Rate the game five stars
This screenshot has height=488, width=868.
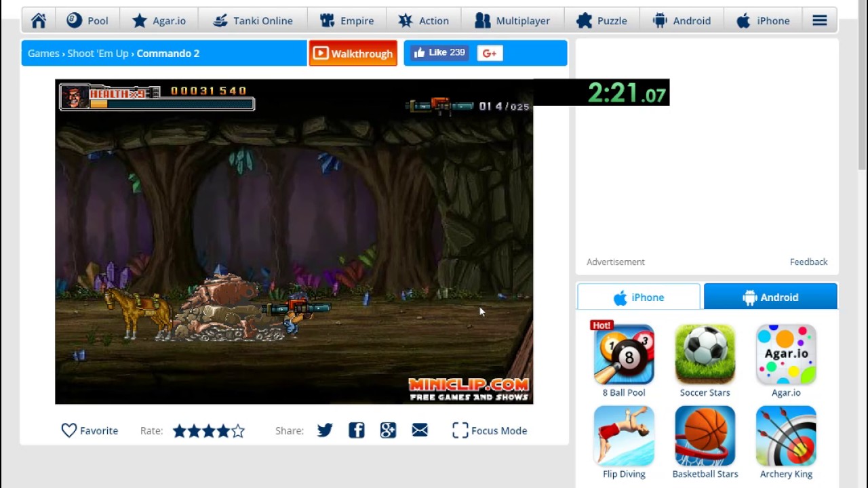pyautogui.click(x=238, y=430)
